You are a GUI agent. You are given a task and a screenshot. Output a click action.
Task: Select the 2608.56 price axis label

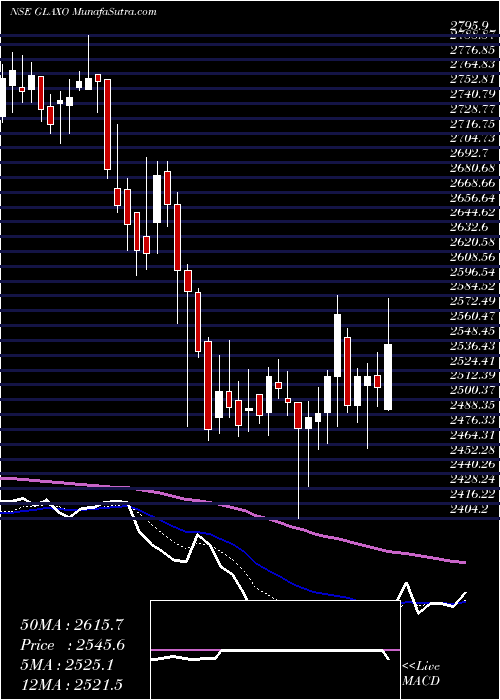click(473, 257)
